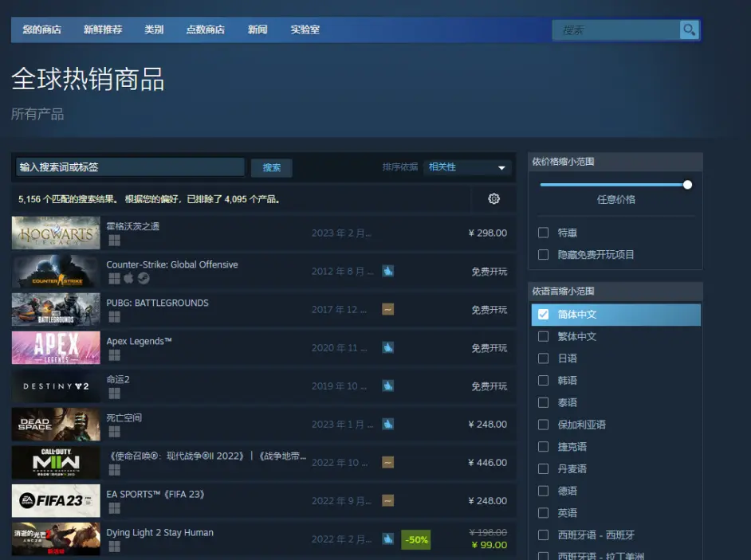Click the Apple platform icon under Counter-Strike
Screen dimensions: 751x560
(129, 277)
